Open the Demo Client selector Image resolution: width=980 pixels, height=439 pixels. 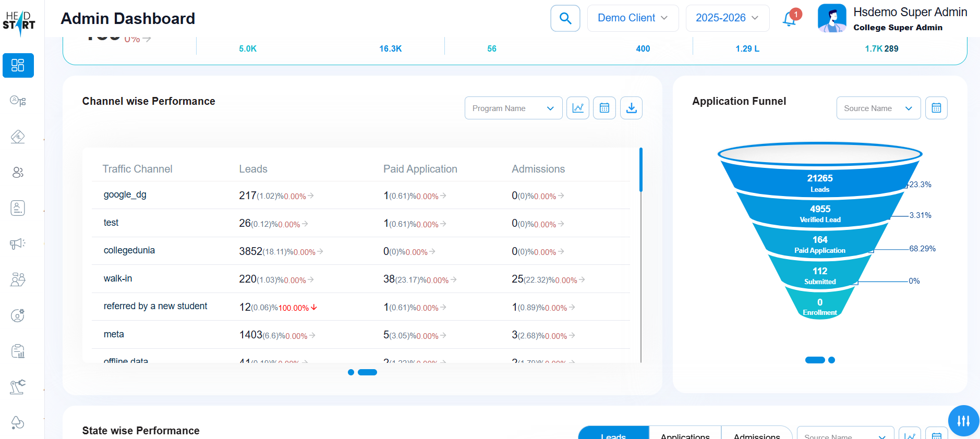[633, 18]
